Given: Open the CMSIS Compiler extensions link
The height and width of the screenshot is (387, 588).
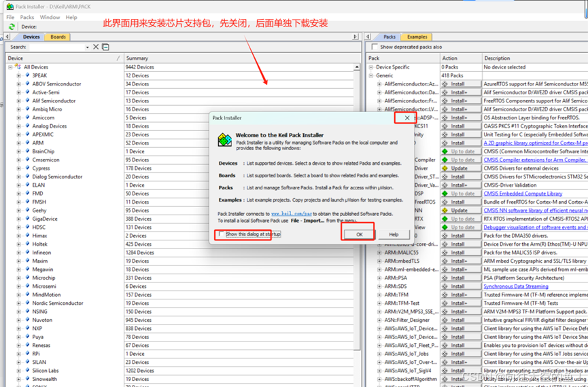Looking at the screenshot, I should pyautogui.click(x=535, y=160).
